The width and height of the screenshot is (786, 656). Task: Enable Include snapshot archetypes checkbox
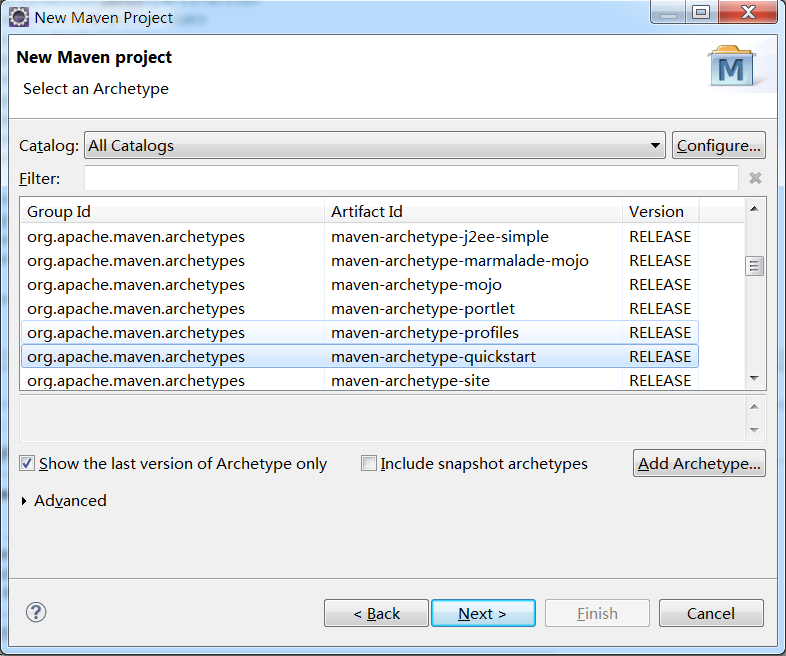pos(369,463)
